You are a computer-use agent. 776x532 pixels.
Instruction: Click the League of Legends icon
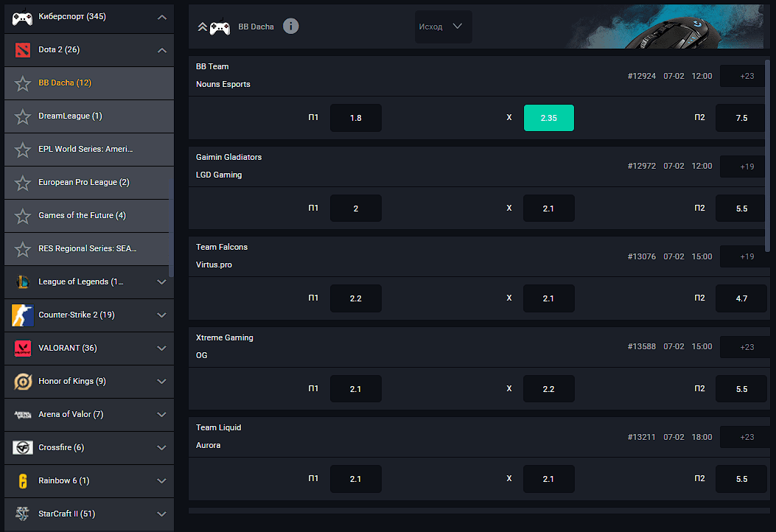click(22, 282)
